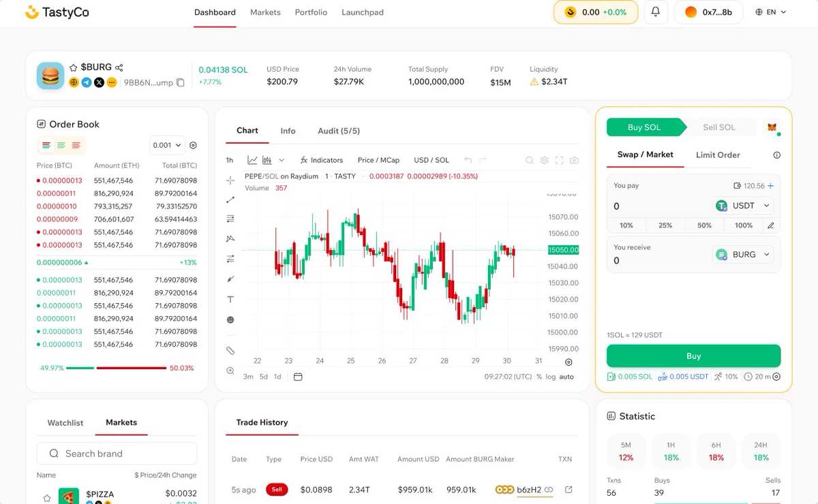Toggle USD / SOL chart currency
This screenshot has width=818, height=504.
click(x=431, y=160)
